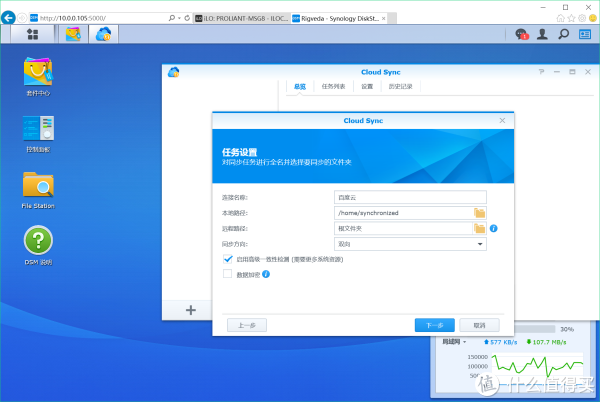Image resolution: width=600 pixels, height=402 pixels.
Task: Click the DSM search magnifier icon
Action: [563, 34]
